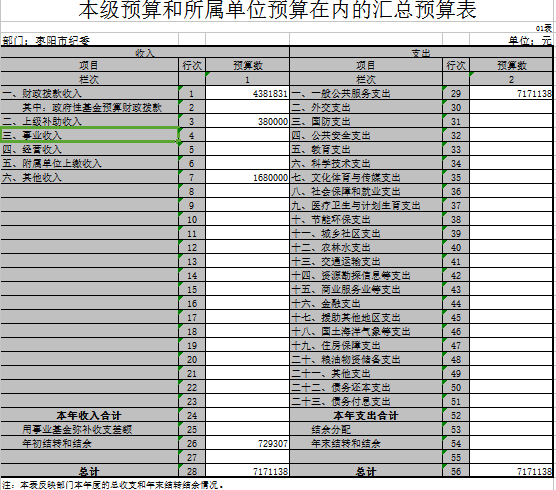Click the 本年支出合计 label cell

click(x=366, y=415)
